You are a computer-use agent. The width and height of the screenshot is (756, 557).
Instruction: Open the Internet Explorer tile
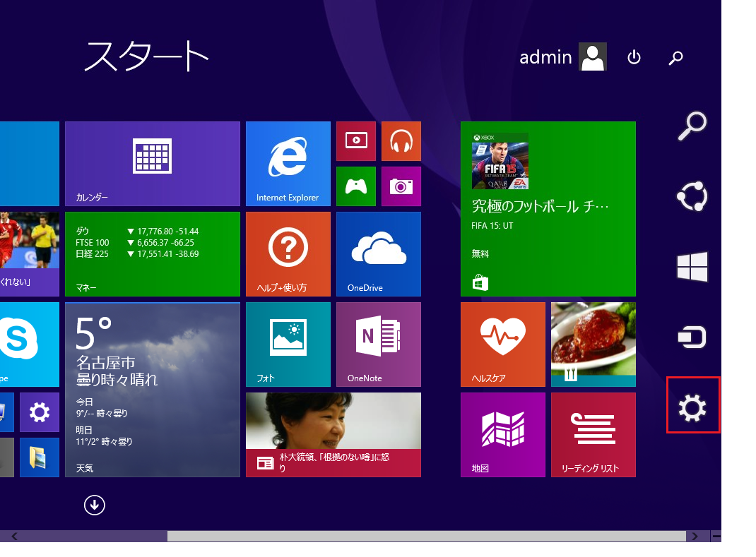point(288,163)
